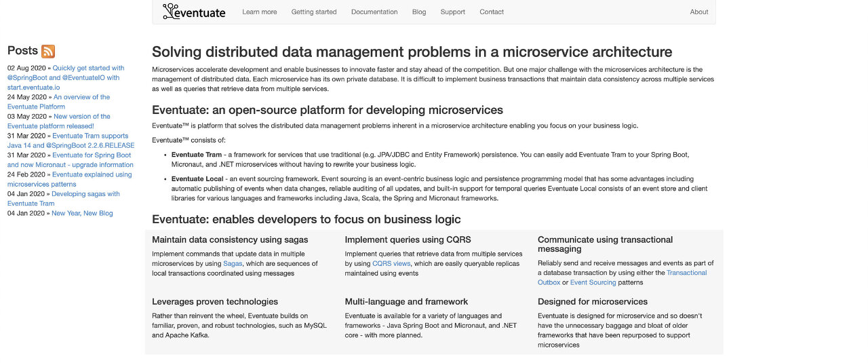Click the bold 'Eventuate Tram' bullet text
The height and width of the screenshot is (363, 868).
pos(197,155)
